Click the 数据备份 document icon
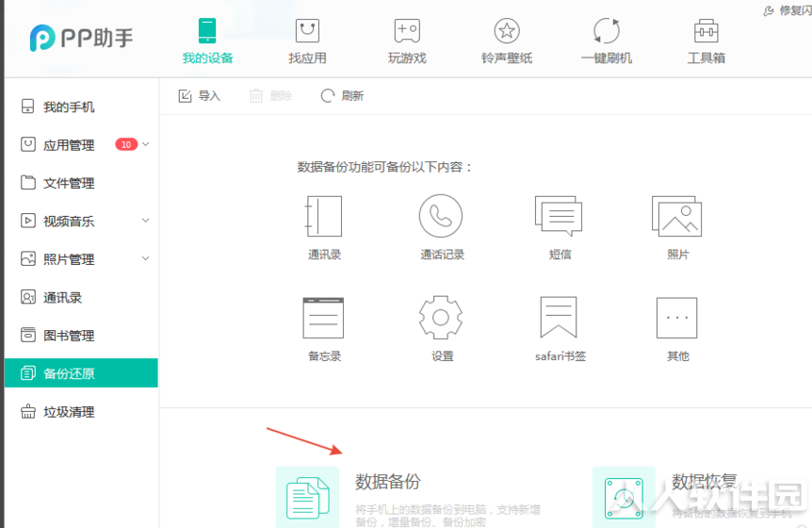The height and width of the screenshot is (528, 812). 308,498
